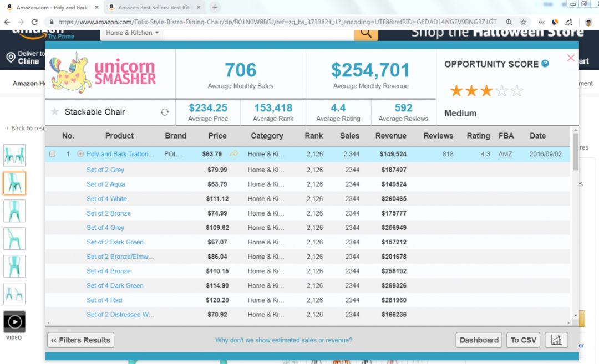Open the Deliver to China location selector
The height and width of the screenshot is (364, 599).
(x=26, y=58)
